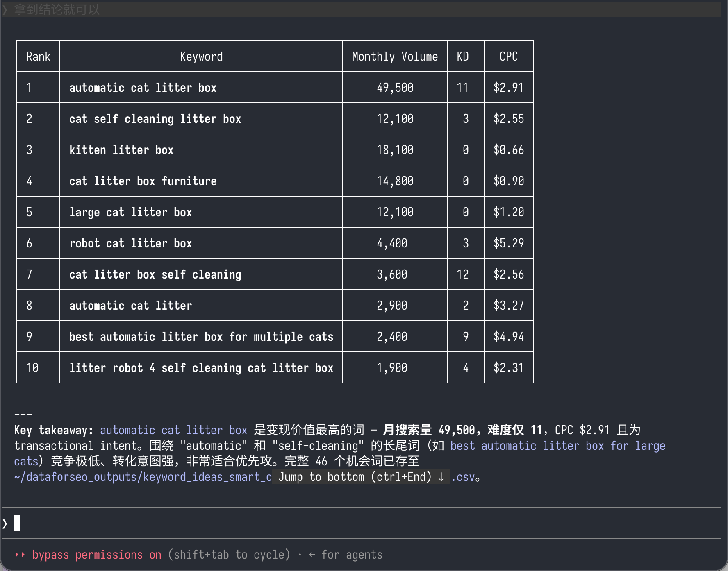This screenshot has width=728, height=571.
Task: Click bypass permissions on indicator
Action: pyautogui.click(x=97, y=555)
